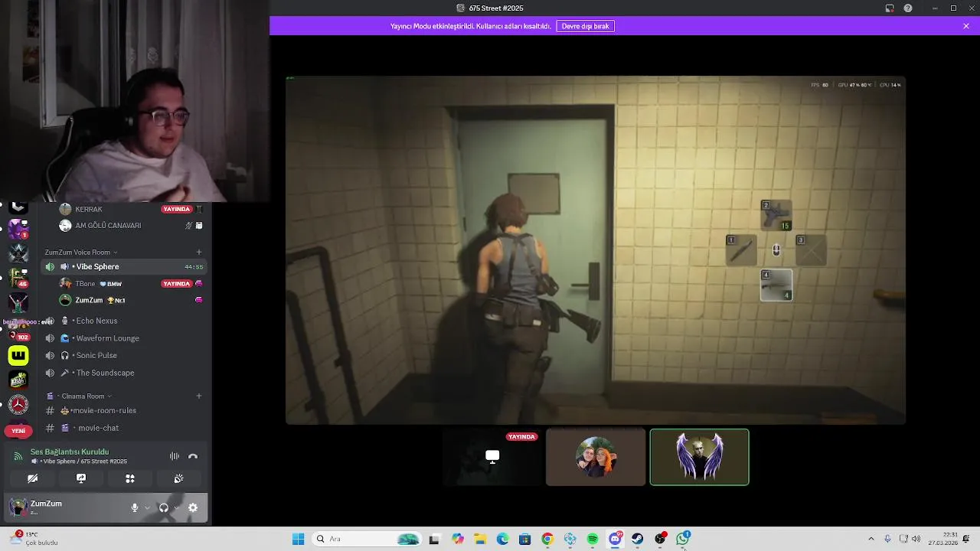Open the taskbar volume speaker icon
Screen dimensions: 980x551
[x=916, y=539]
